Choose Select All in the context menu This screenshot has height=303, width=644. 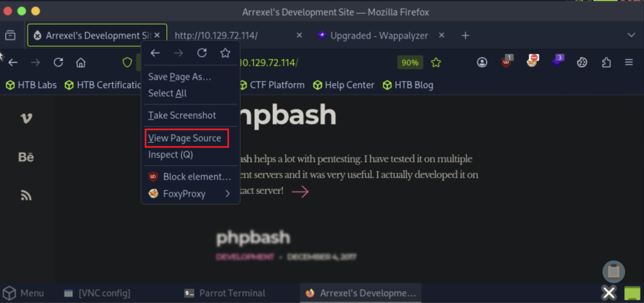(x=191, y=93)
